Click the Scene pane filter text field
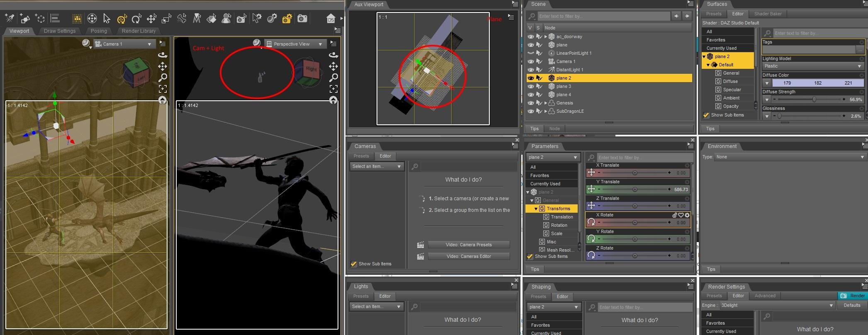This screenshot has height=335, width=868. (603, 16)
